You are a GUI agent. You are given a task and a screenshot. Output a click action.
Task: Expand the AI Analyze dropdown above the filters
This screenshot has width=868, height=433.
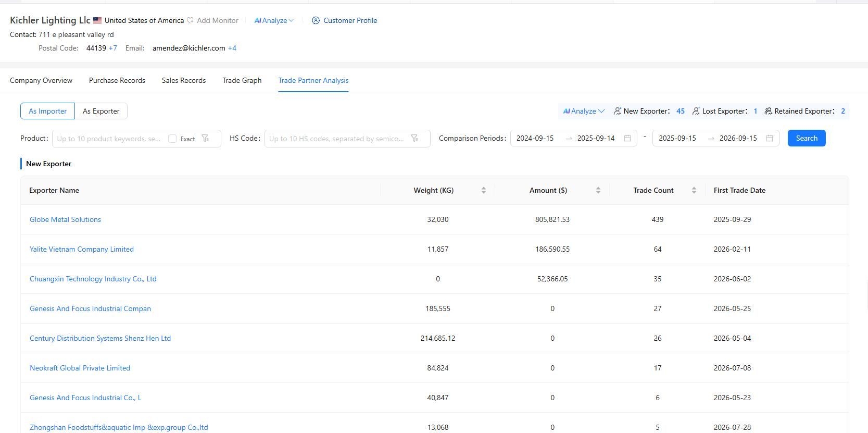tap(584, 111)
